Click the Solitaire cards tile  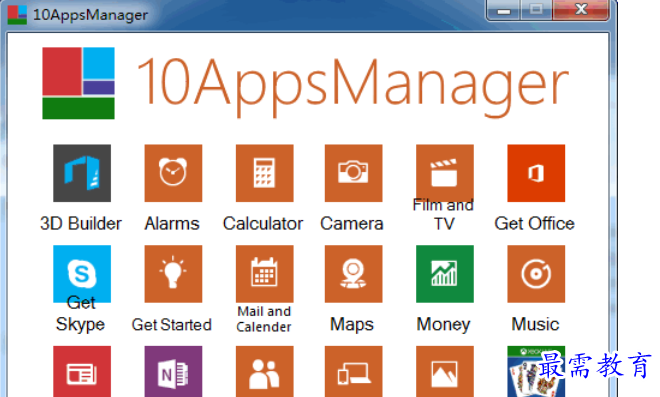(536, 371)
